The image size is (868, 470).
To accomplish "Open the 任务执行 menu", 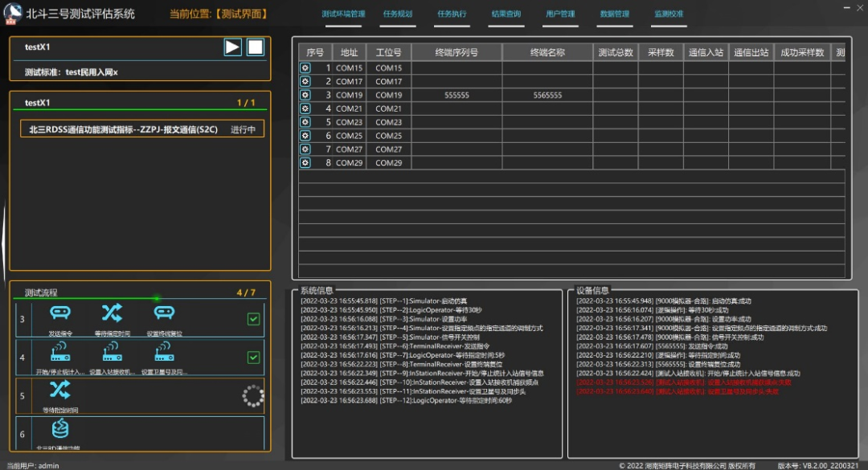I will 452,14.
